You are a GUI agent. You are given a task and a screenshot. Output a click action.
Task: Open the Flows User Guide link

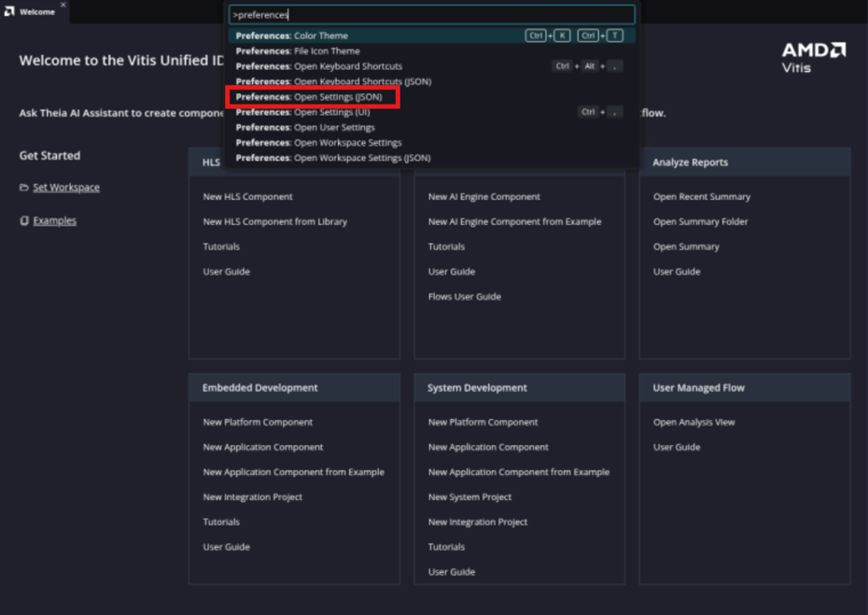click(x=465, y=296)
